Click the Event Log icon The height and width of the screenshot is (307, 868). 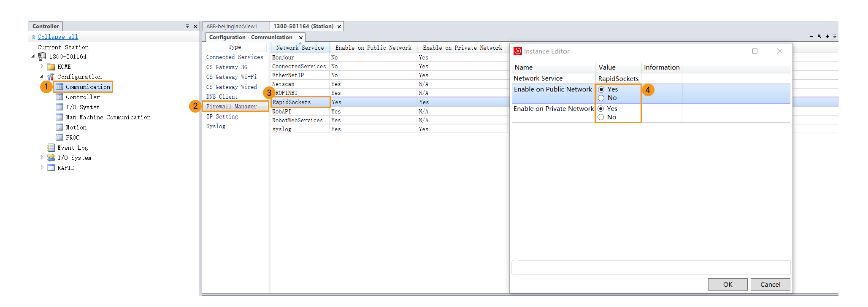[x=51, y=148]
